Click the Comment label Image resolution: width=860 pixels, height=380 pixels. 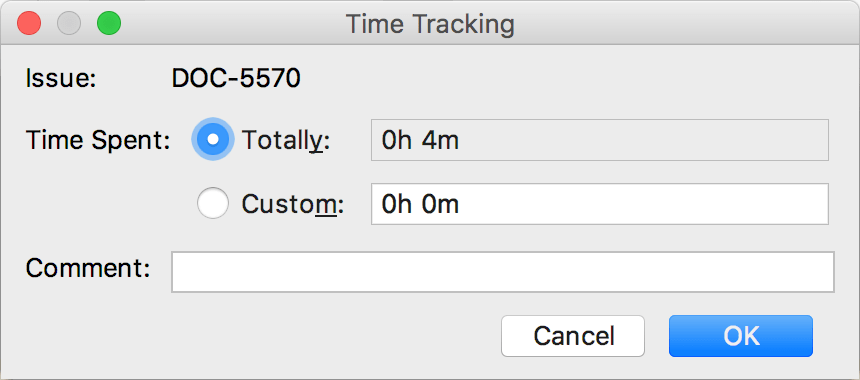pos(88,268)
